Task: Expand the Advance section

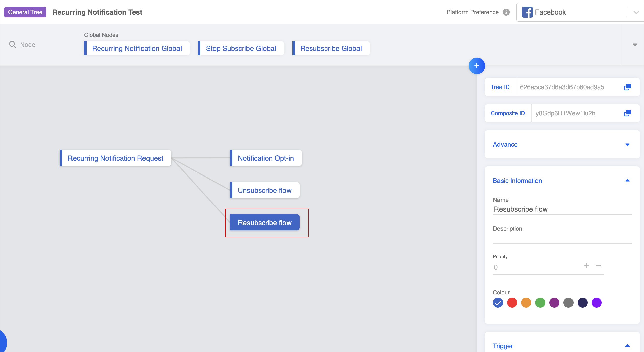Action: [627, 145]
